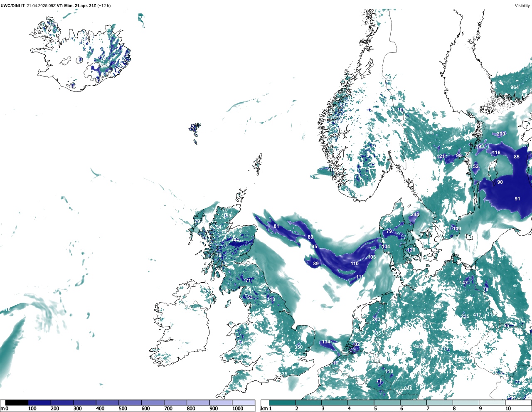
Task: Click the '402' value in Germany
Action: point(419,347)
